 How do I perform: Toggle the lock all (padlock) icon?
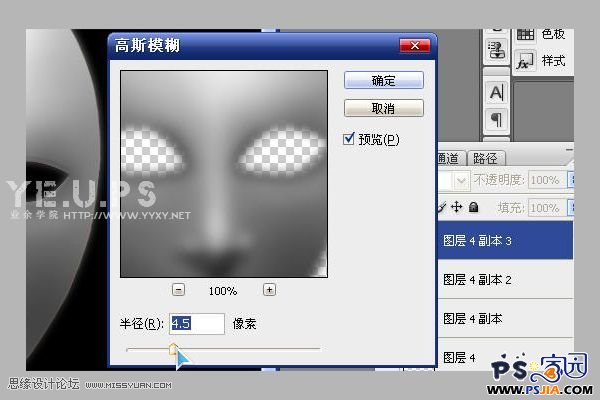click(474, 207)
